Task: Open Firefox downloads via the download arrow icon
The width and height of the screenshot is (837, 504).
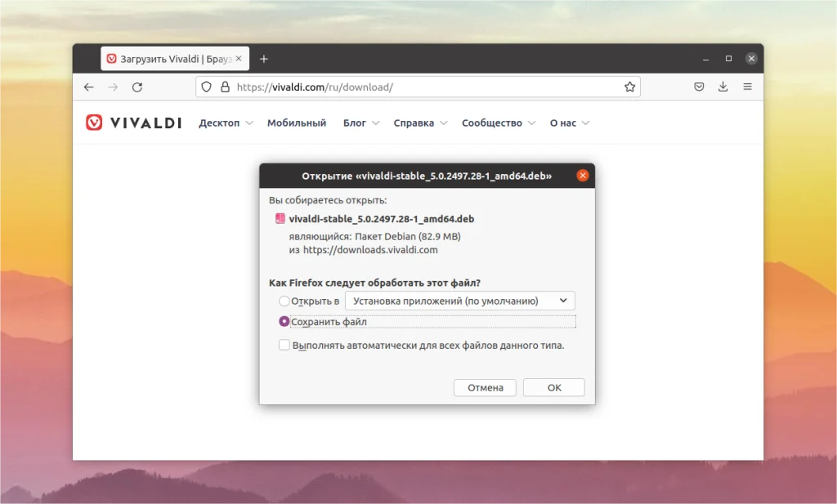Action: [723, 86]
